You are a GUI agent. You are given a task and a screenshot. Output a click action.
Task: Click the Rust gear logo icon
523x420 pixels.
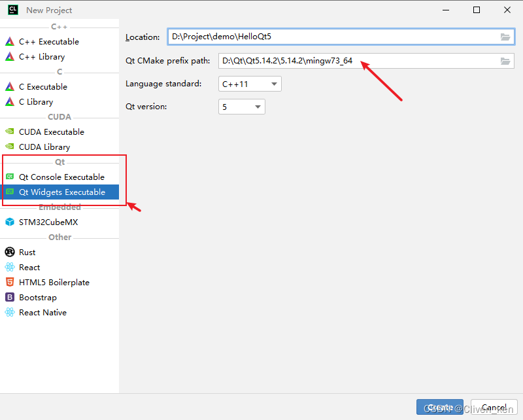[10, 252]
